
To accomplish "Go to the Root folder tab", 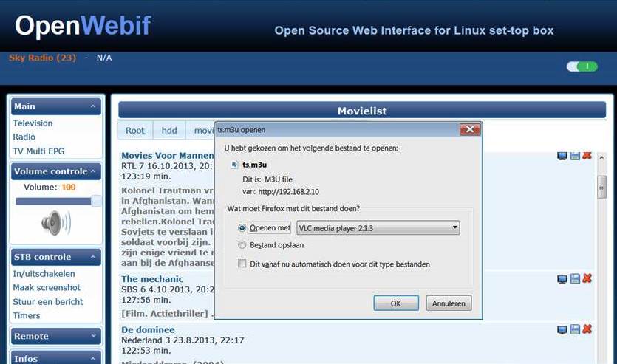I will (x=135, y=131).
